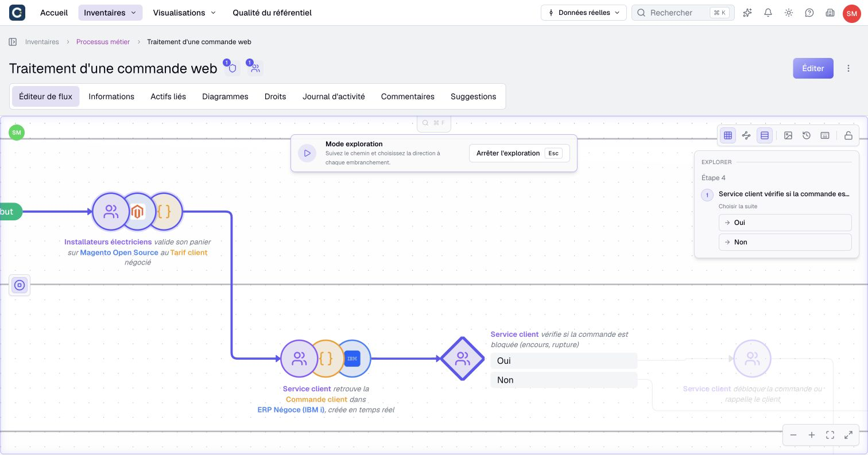Click the app logo in the top bar
The image size is (868, 455).
[x=17, y=13]
